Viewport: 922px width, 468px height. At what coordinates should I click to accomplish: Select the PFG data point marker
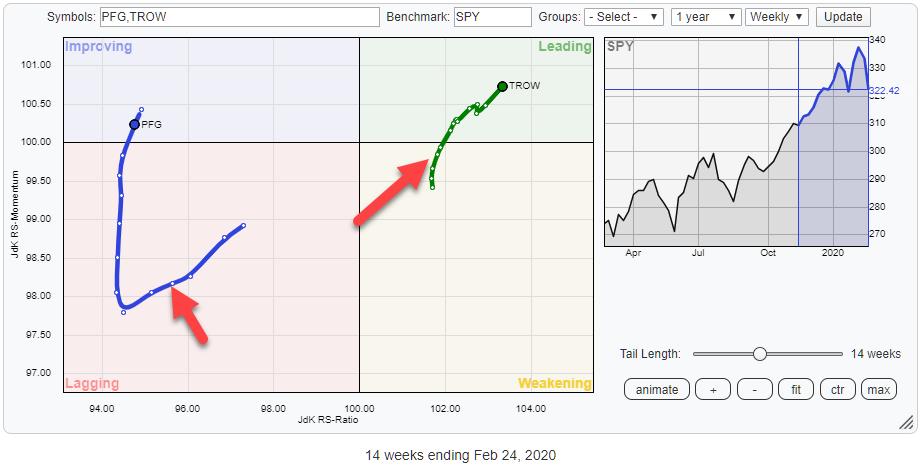click(134, 124)
